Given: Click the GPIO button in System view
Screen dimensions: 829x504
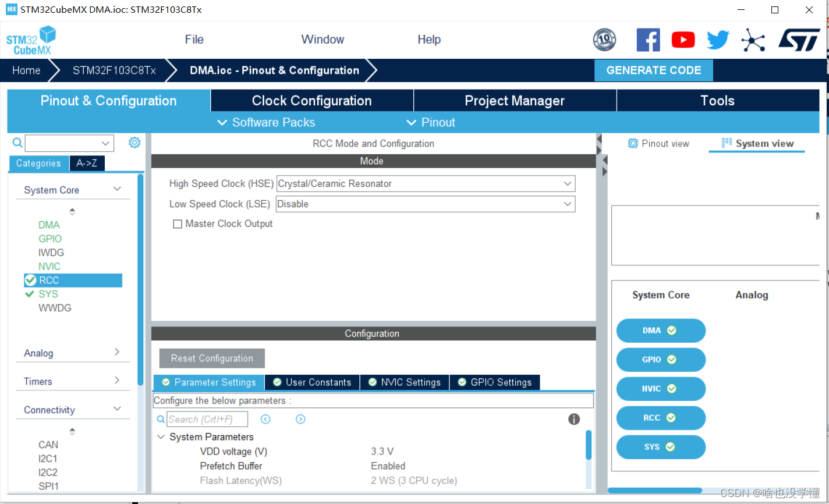Looking at the screenshot, I should pos(661,360).
